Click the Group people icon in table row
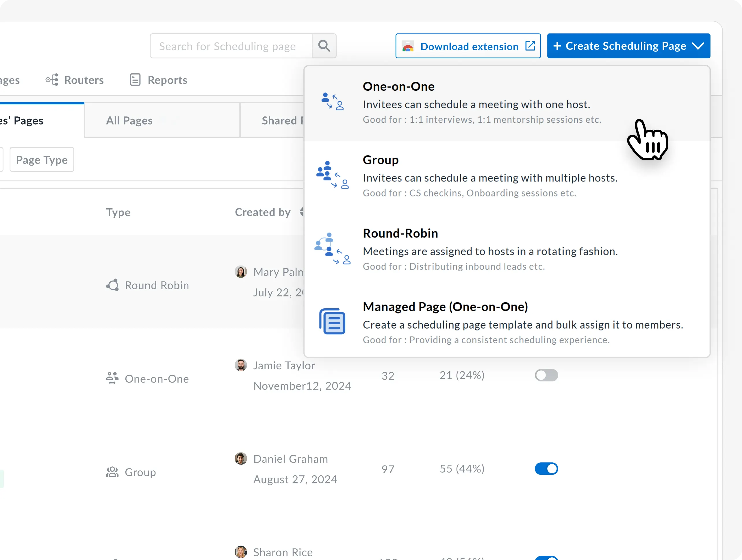The width and height of the screenshot is (742, 560). tap(112, 472)
